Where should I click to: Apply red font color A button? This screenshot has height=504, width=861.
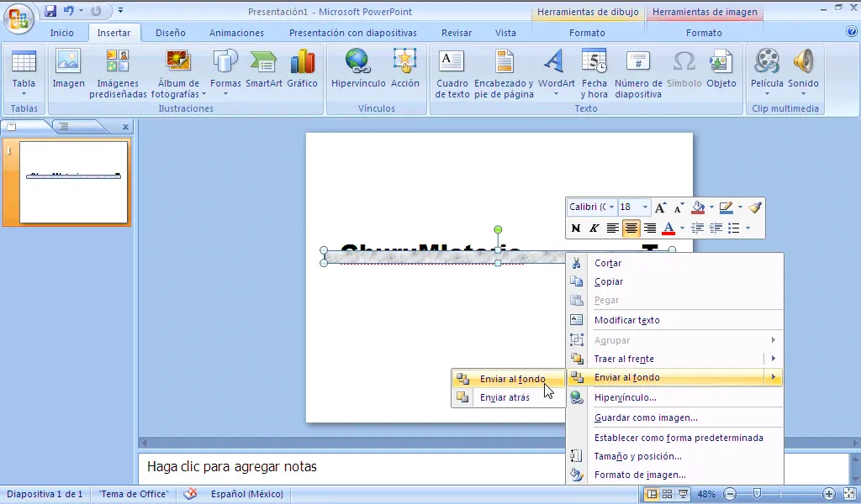click(668, 228)
